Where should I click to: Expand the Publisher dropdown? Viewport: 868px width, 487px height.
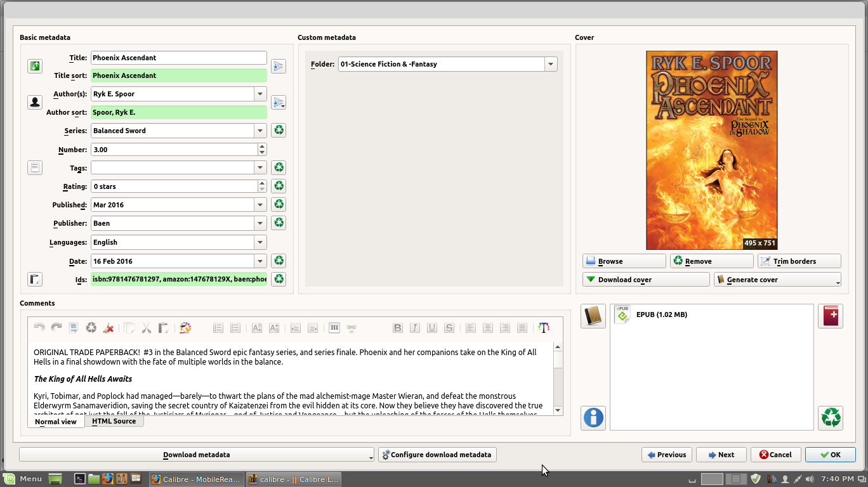click(x=260, y=223)
